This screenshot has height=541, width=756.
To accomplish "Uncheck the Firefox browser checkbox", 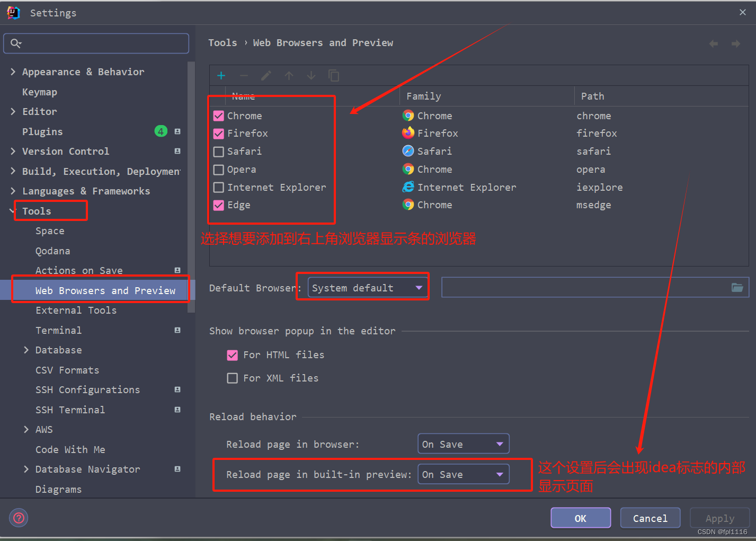I will pyautogui.click(x=219, y=134).
